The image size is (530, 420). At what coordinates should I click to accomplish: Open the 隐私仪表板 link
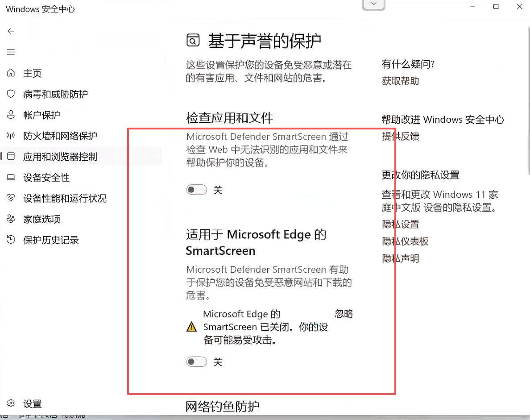pyautogui.click(x=405, y=241)
